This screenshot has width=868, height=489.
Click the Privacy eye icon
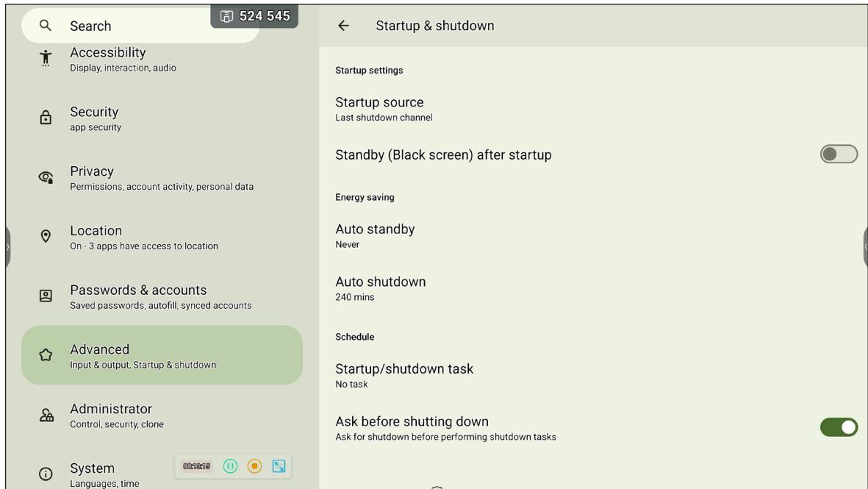click(46, 177)
